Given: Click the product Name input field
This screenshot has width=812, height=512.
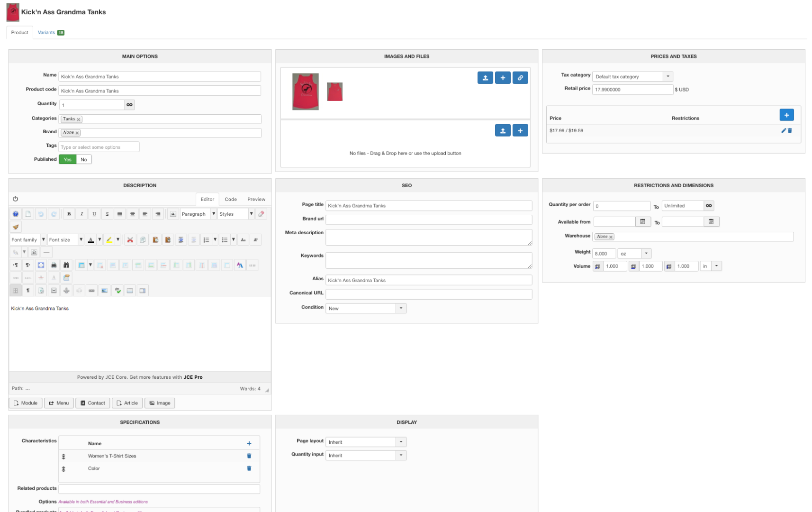Looking at the screenshot, I should (x=160, y=77).
